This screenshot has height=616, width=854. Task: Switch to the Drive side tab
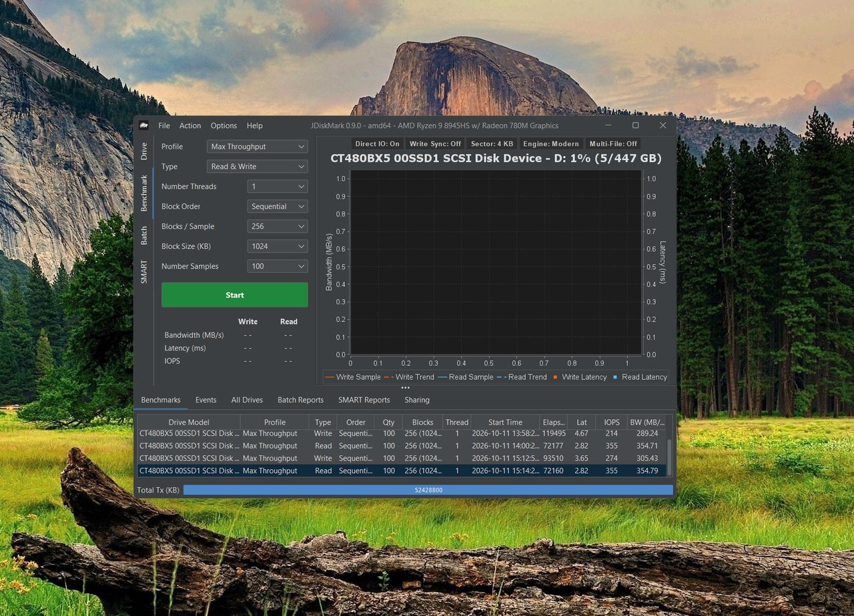pos(143,151)
